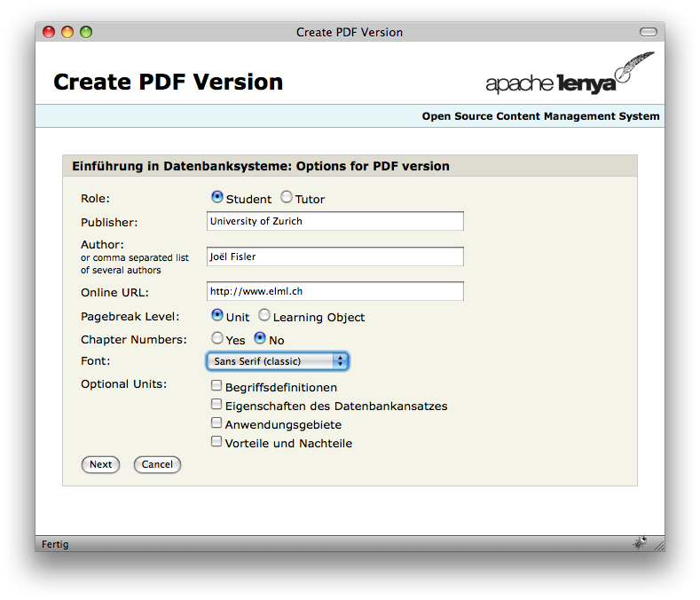Click the Role label
Viewport: 700px width, 600px height.
tap(95, 198)
